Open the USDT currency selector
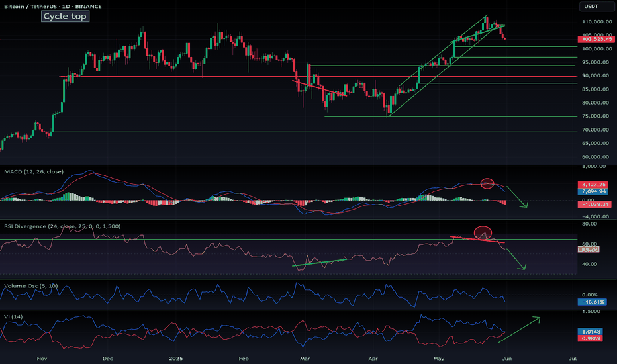 click(x=596, y=7)
